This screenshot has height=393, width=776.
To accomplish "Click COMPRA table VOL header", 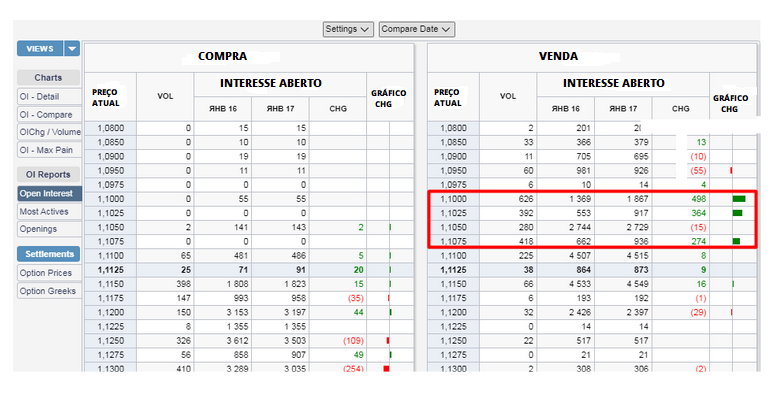I will (x=165, y=97).
